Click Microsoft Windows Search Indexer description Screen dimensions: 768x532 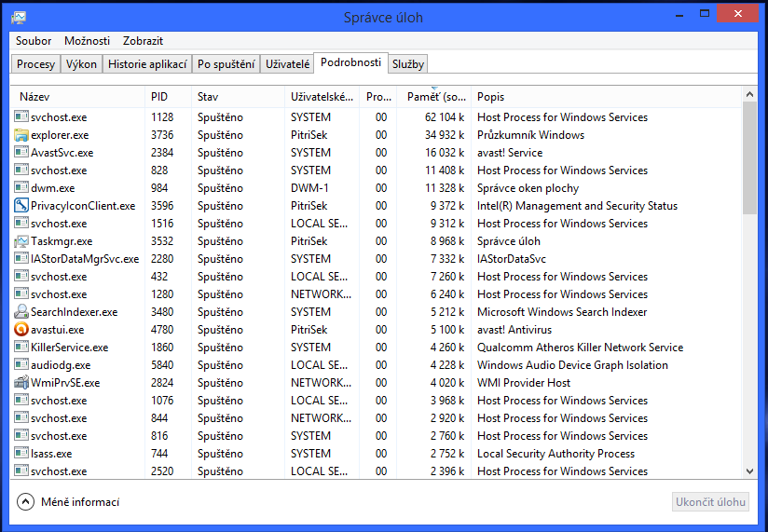562,312
